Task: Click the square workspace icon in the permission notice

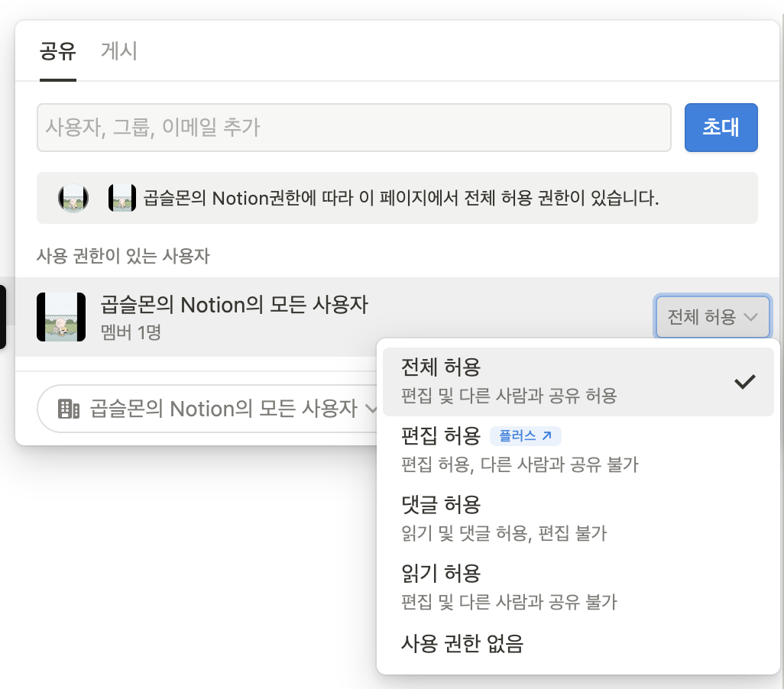Action: pyautogui.click(x=122, y=198)
